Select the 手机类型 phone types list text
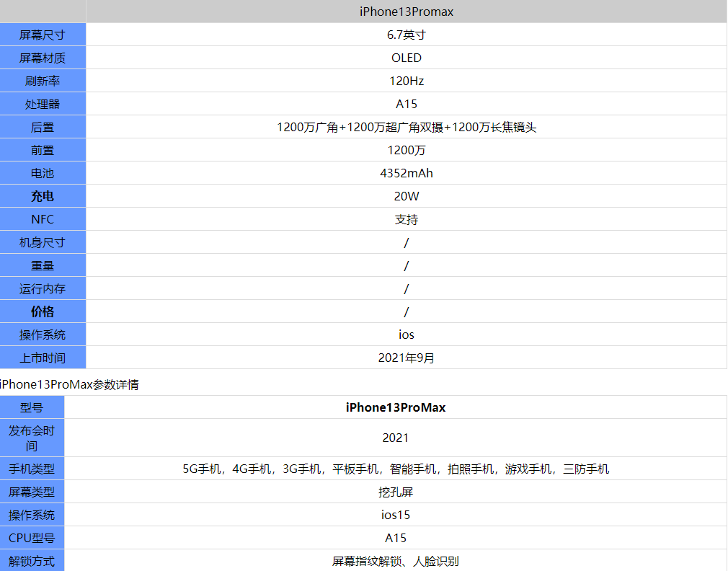This screenshot has height=571, width=728. (395, 469)
